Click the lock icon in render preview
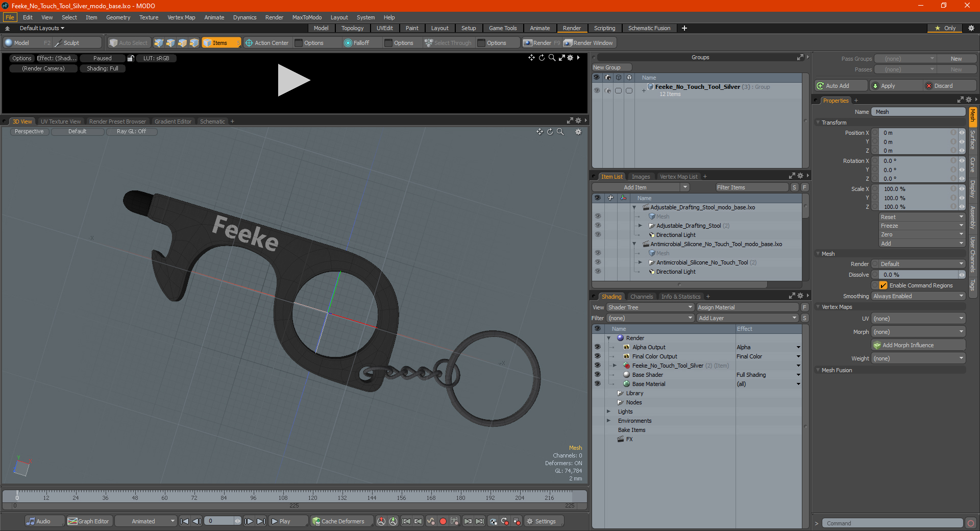Viewport: 980px width, 531px height. (131, 58)
